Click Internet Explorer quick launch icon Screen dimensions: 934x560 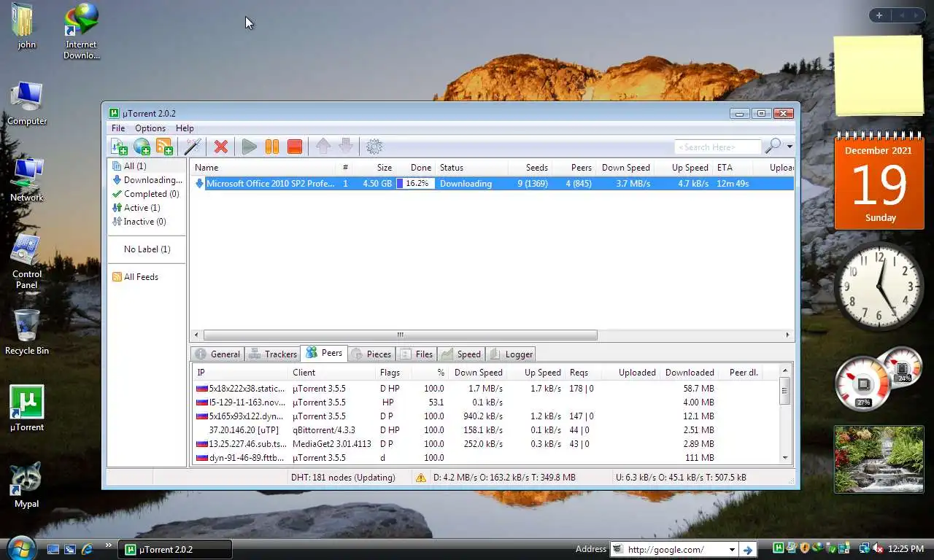pos(88,549)
